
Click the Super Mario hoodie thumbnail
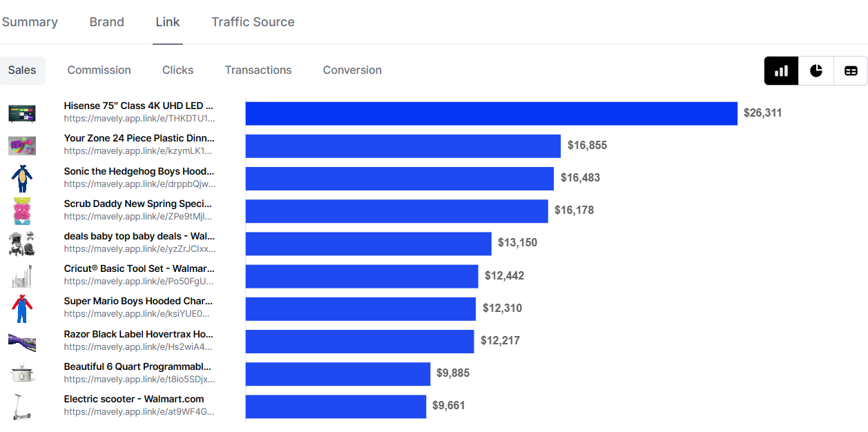click(x=22, y=308)
